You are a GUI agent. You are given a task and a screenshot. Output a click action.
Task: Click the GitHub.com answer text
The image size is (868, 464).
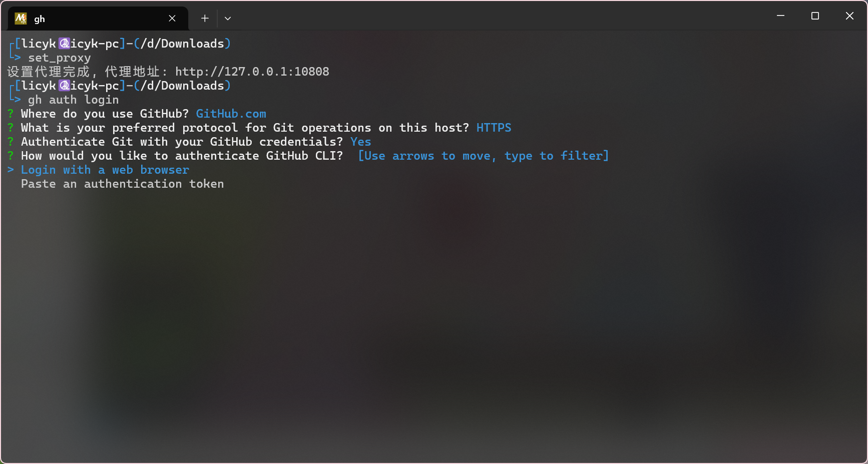[231, 114]
